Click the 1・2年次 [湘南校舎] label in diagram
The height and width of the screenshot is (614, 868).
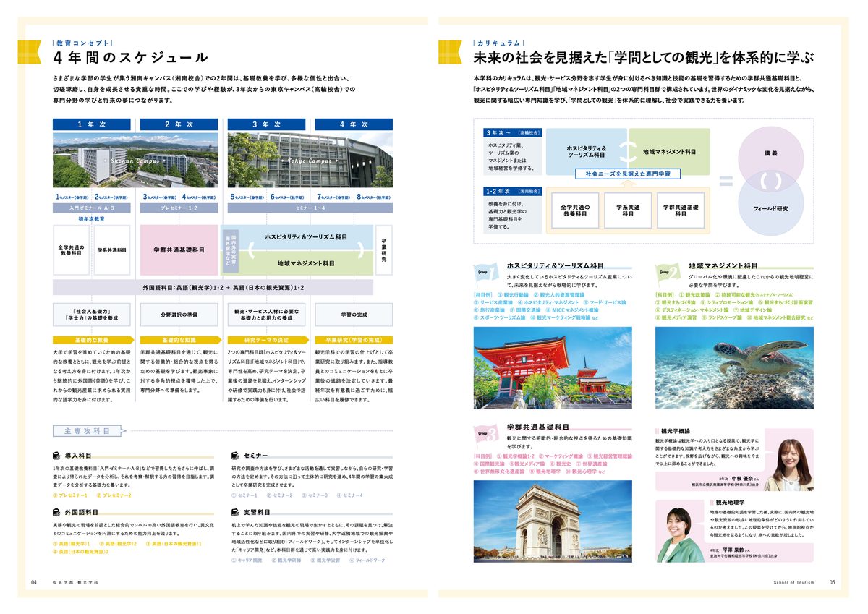[512, 192]
